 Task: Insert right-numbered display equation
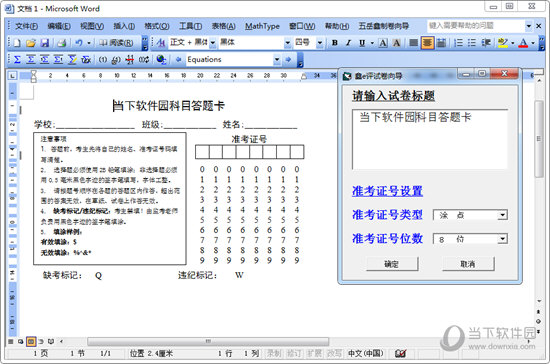(58, 60)
